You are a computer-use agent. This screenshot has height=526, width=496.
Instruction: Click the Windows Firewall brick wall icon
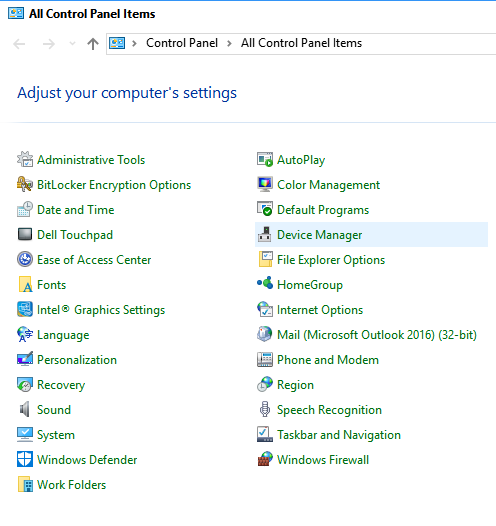pos(265,459)
